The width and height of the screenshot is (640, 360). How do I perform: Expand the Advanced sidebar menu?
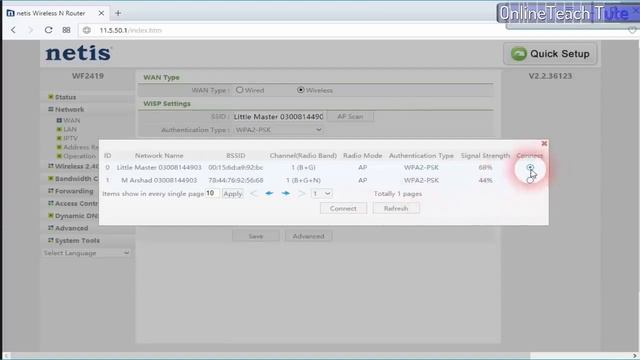pyautogui.click(x=71, y=228)
